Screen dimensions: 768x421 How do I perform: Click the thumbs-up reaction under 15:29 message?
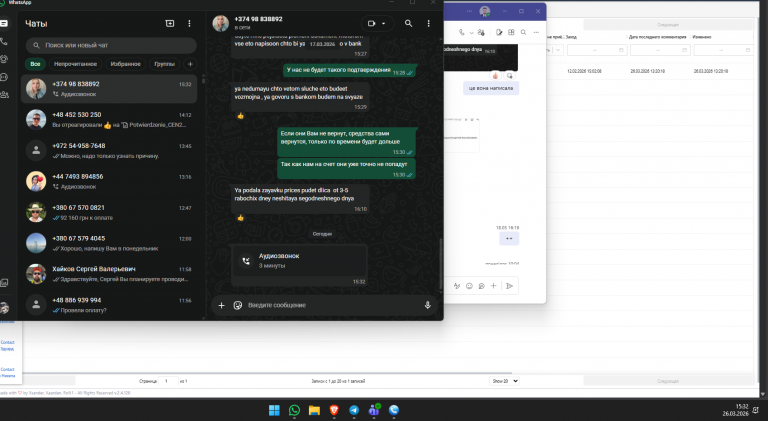click(x=240, y=116)
